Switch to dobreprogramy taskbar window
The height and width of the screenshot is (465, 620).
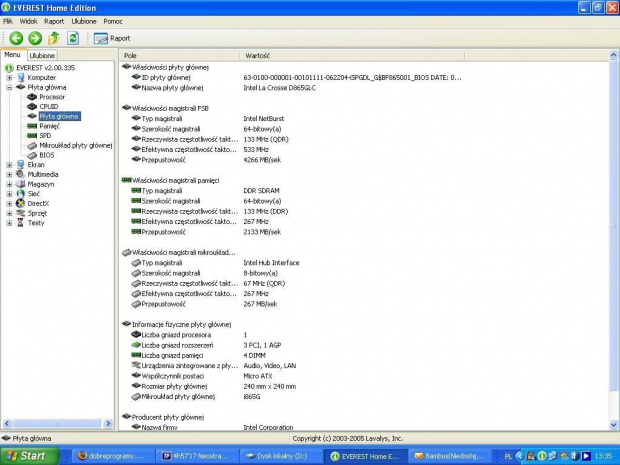[115, 456]
